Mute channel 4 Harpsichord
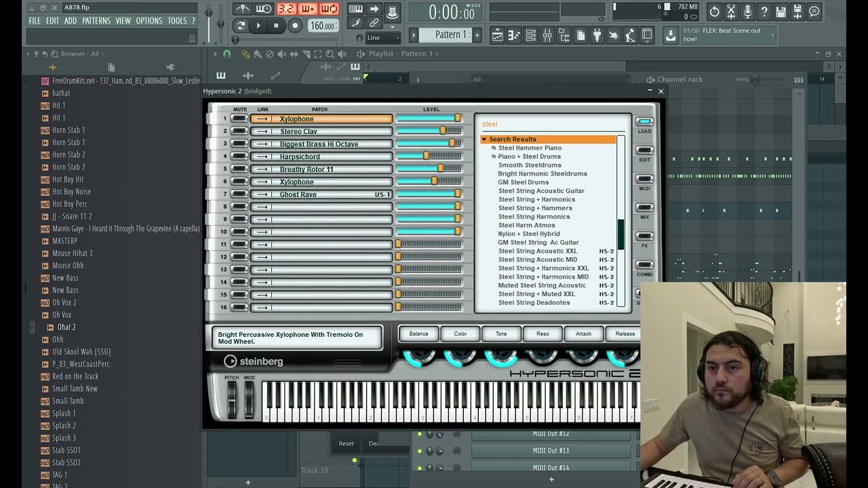The height and width of the screenshot is (488, 868). (239, 157)
